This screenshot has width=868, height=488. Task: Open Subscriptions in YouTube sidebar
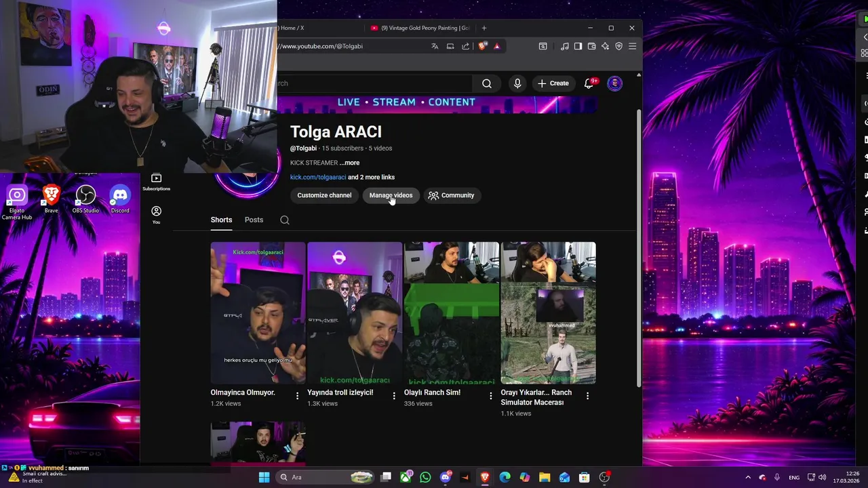(156, 182)
